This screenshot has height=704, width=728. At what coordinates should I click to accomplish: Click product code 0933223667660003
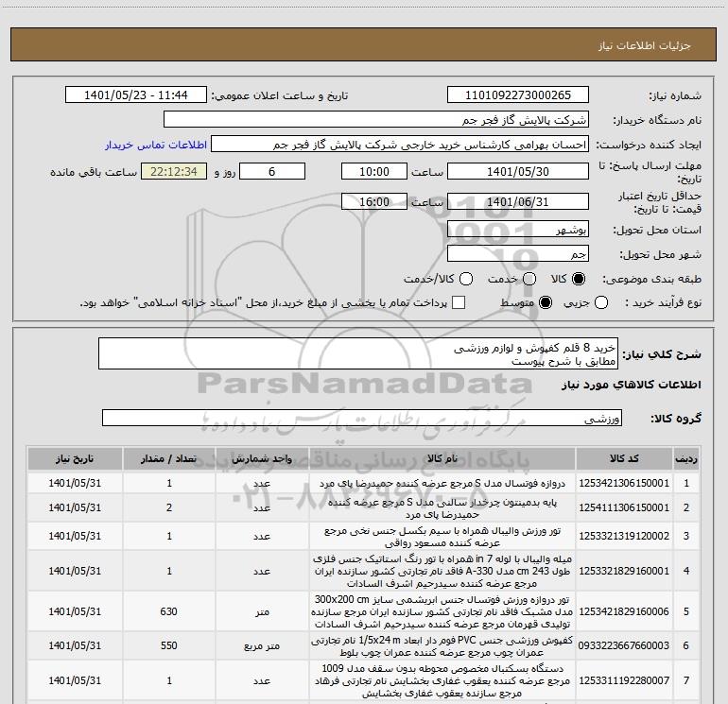[x=624, y=645]
